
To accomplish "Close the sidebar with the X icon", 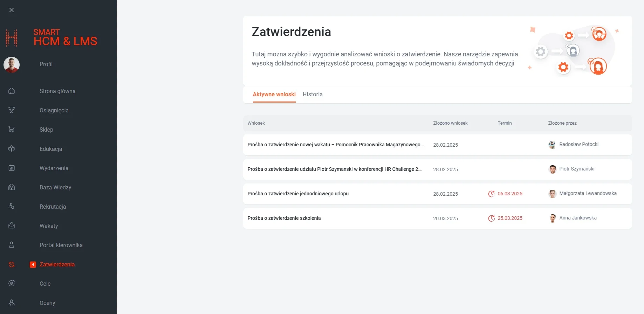I will 12,10.
